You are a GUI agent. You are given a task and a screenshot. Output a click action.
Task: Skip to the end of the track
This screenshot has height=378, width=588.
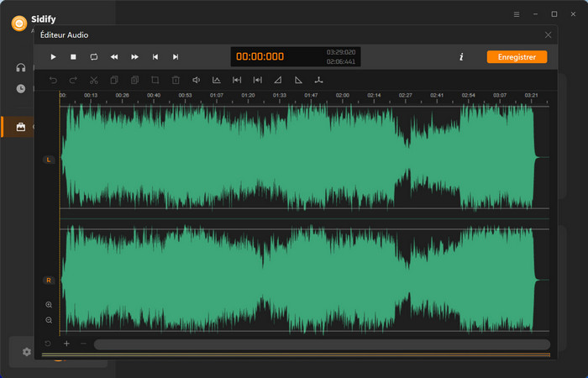(176, 57)
